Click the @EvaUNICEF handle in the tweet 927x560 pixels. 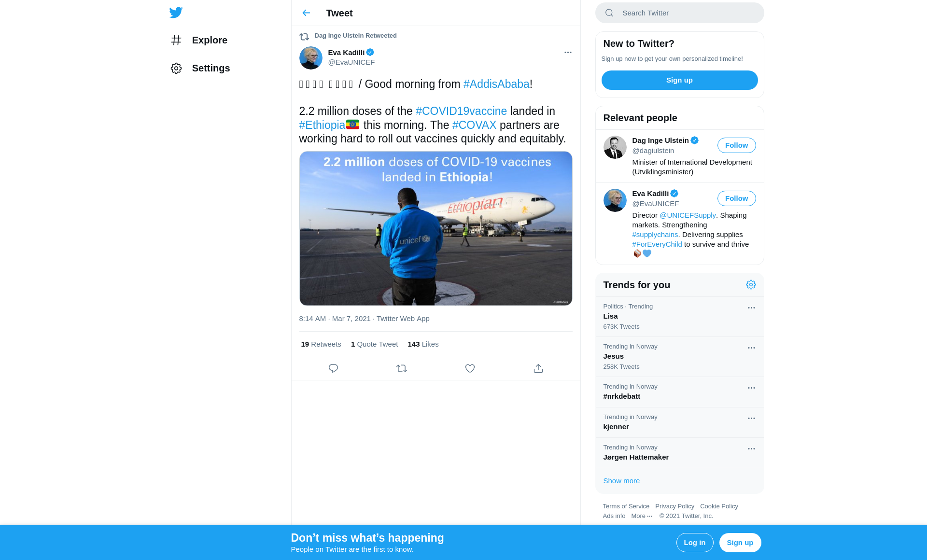pos(351,62)
